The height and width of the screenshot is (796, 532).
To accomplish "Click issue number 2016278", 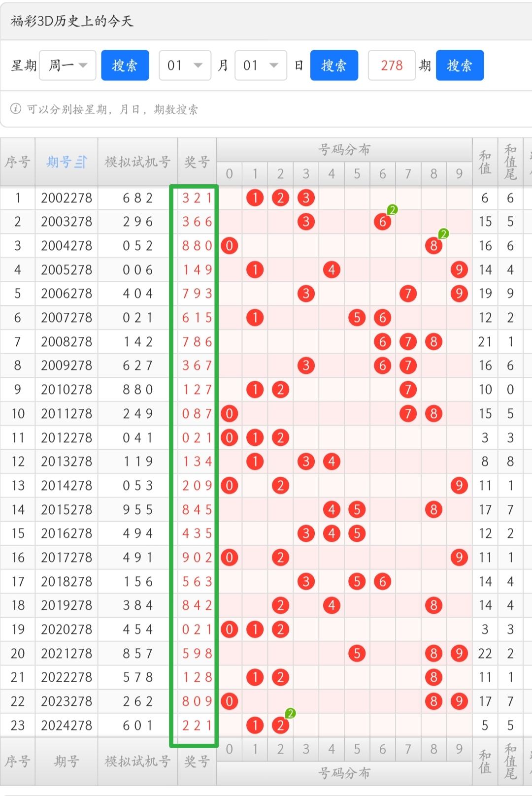I will click(x=66, y=533).
